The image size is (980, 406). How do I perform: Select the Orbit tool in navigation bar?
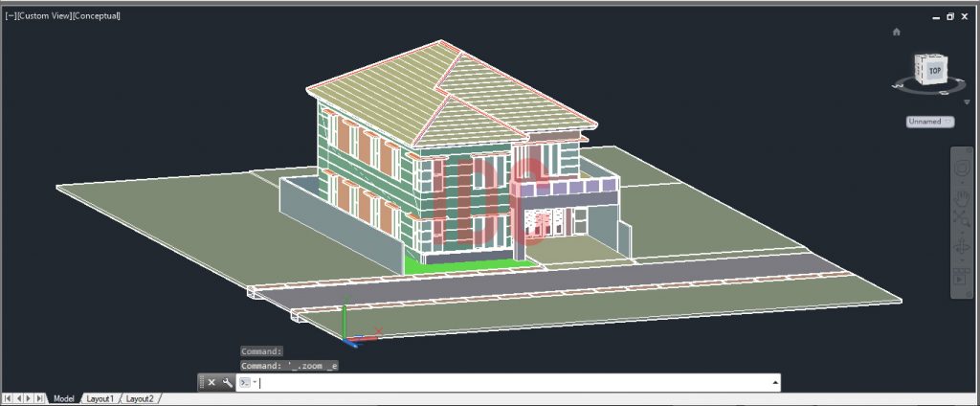[x=961, y=247]
